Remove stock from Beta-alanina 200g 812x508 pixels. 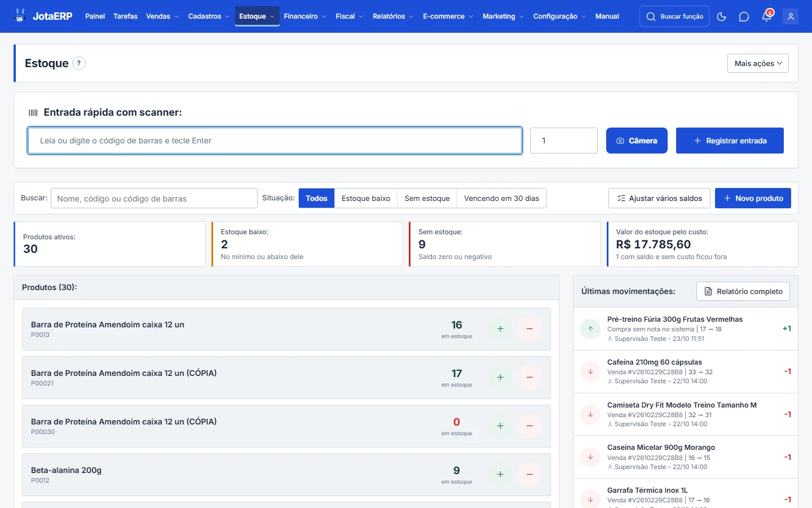pyautogui.click(x=529, y=475)
